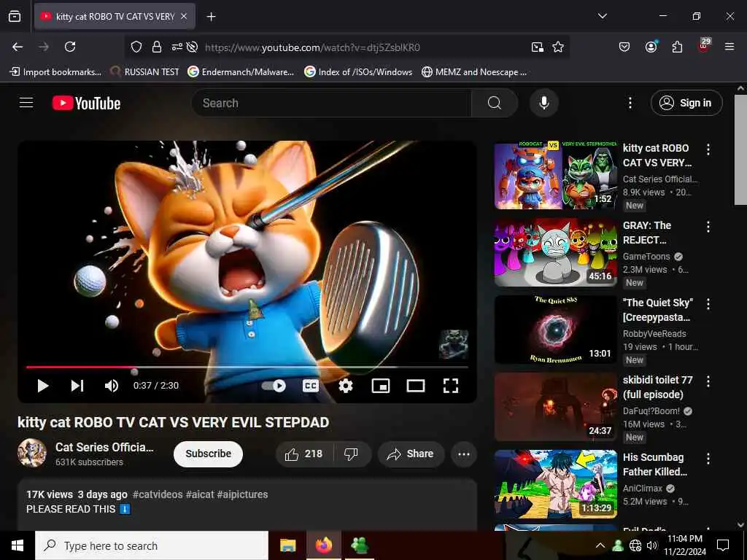747x560 pixels.
Task: Open GRAY: The REJECT video thumbnail
Action: point(555,253)
